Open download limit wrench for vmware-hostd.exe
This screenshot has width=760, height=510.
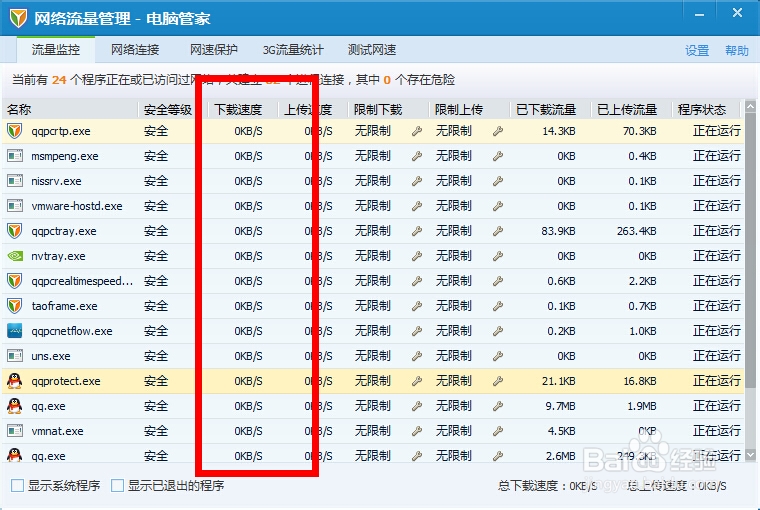(417, 206)
